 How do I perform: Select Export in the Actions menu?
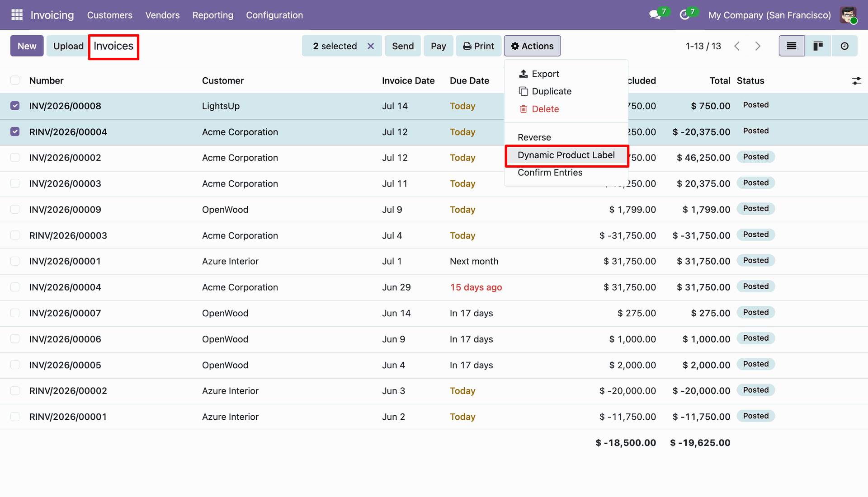[539, 74]
